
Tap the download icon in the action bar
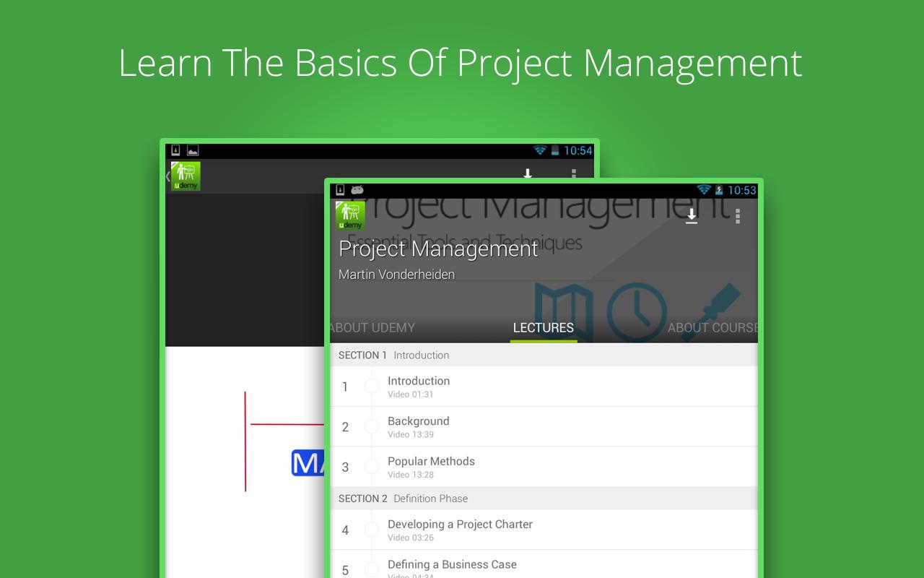[691, 215]
